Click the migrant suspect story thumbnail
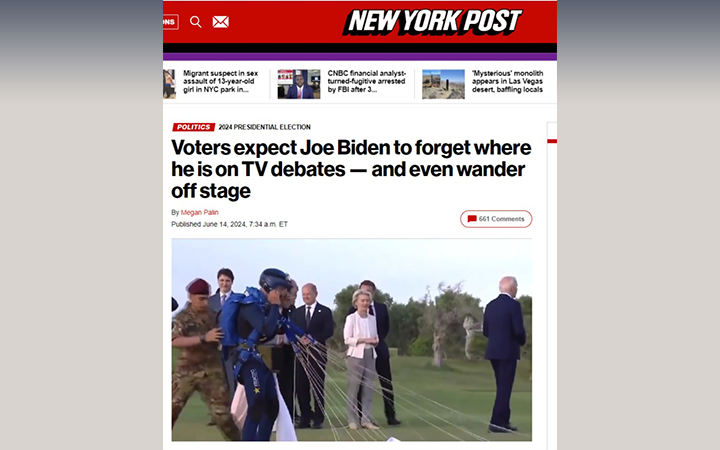 point(169,84)
